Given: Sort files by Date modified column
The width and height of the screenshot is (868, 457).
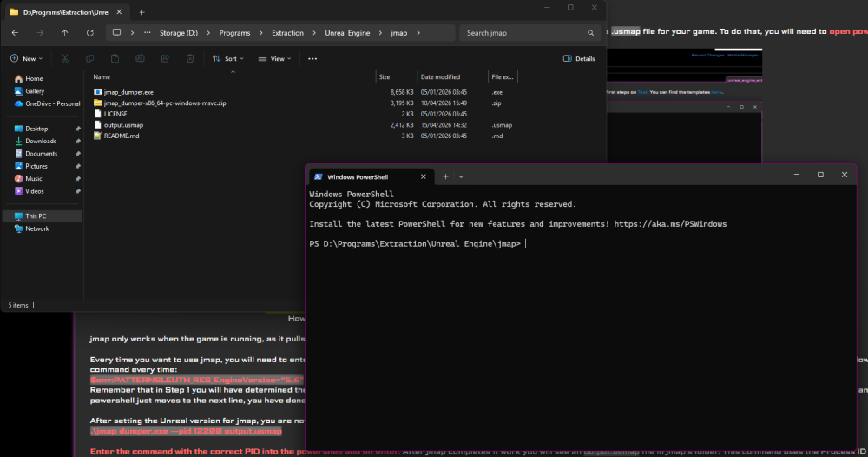Looking at the screenshot, I should pos(440,76).
